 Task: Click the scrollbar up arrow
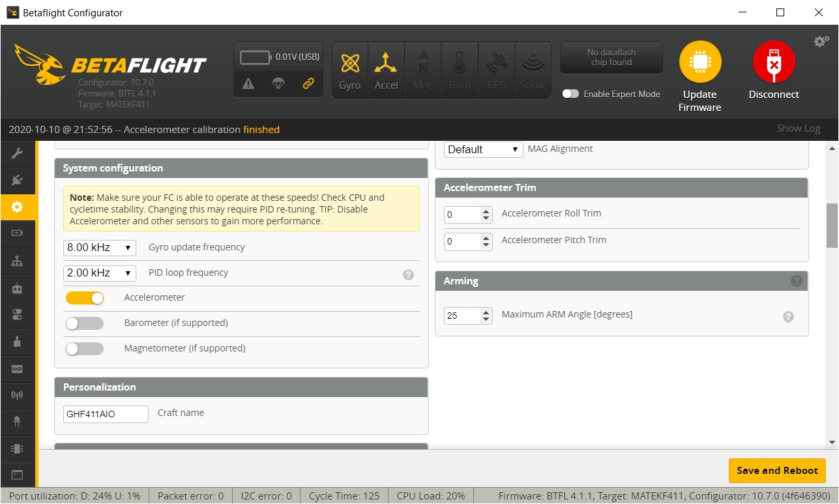click(x=832, y=147)
